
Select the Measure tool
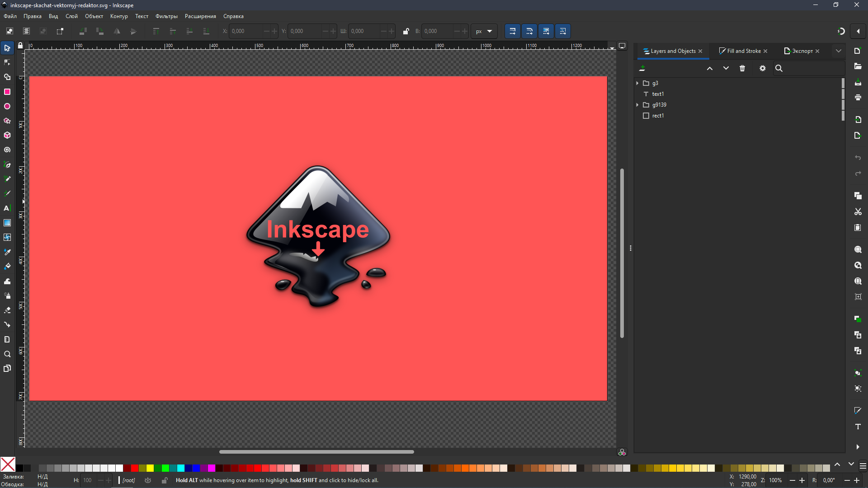7,339
